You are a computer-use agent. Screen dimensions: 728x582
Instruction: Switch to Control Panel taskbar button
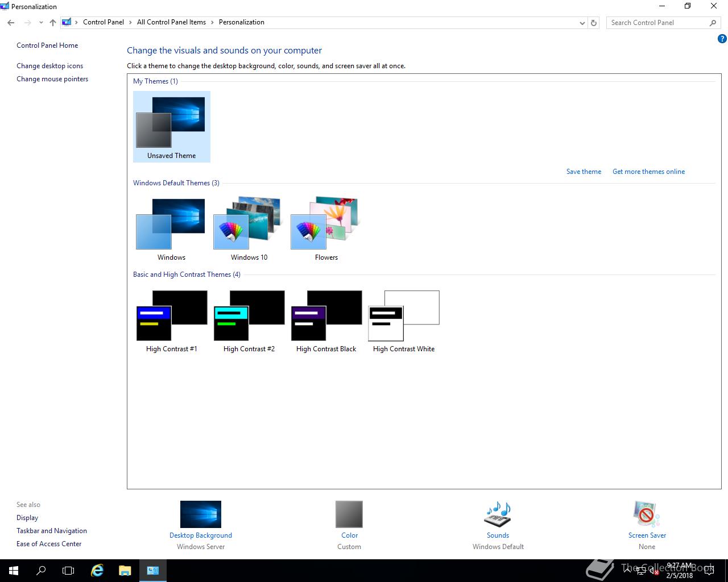coord(152,571)
